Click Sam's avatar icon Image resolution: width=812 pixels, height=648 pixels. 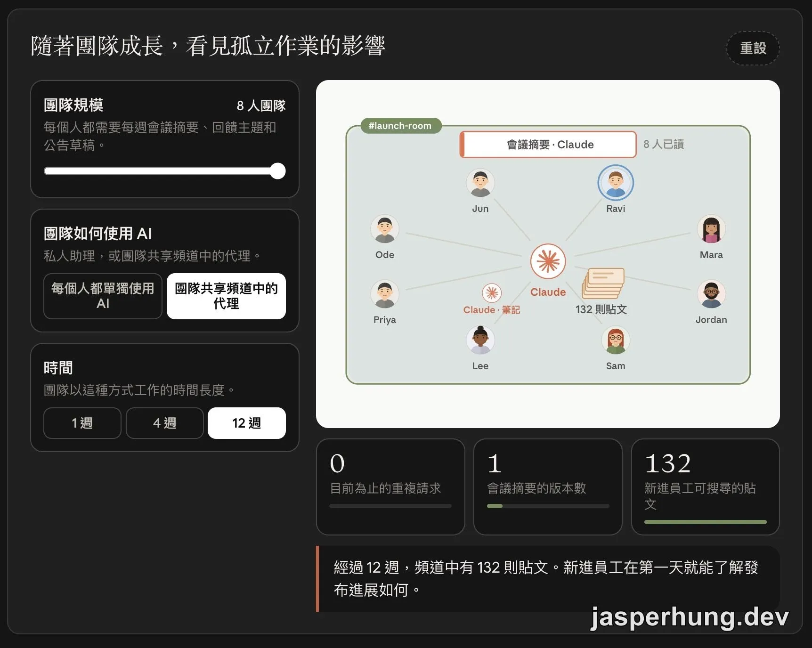[616, 340]
